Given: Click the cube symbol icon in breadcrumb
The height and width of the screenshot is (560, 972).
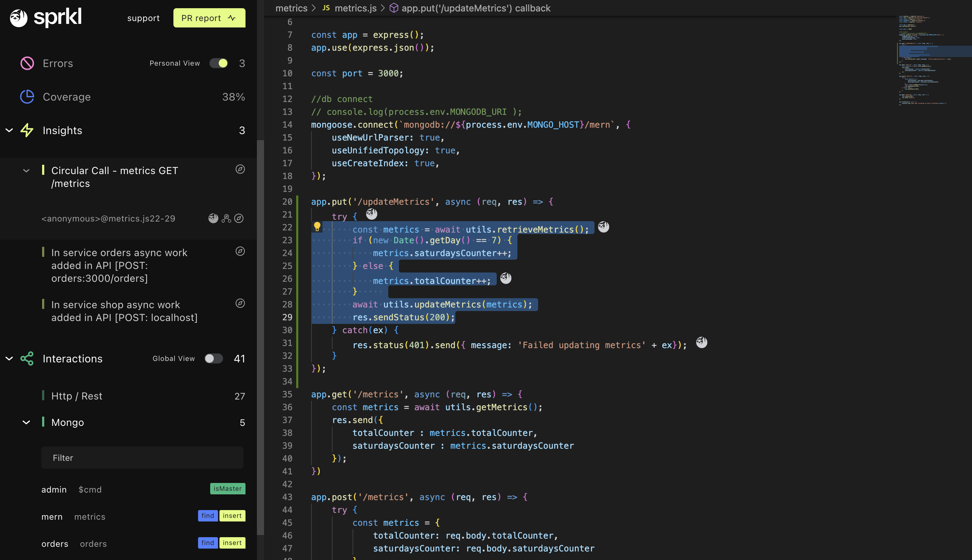Looking at the screenshot, I should tap(394, 8).
